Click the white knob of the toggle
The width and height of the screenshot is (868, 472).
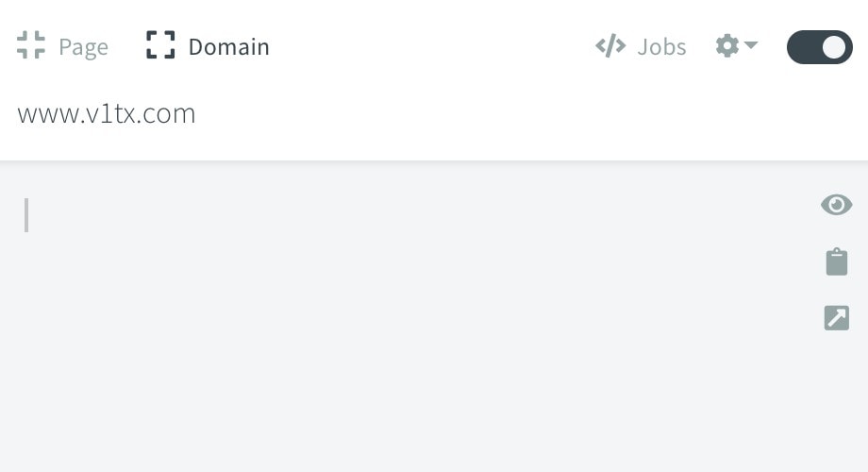[x=834, y=47]
